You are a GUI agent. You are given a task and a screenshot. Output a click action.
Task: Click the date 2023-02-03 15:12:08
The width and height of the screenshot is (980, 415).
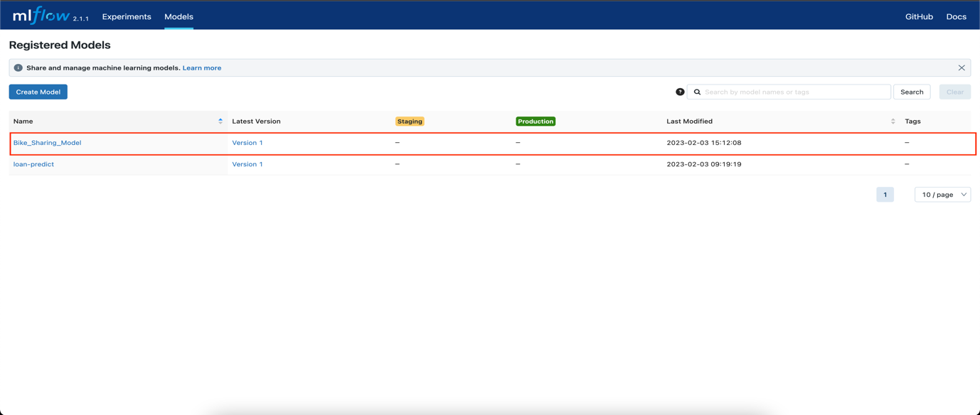[x=704, y=143]
